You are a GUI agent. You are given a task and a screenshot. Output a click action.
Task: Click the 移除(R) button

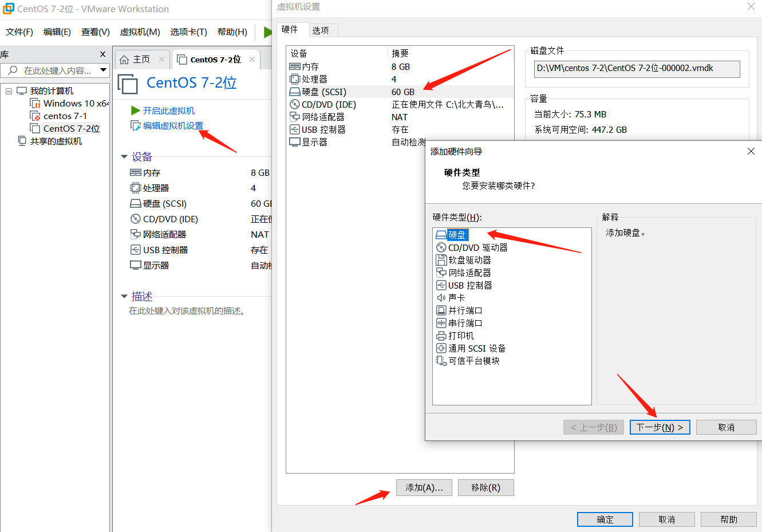coord(486,487)
